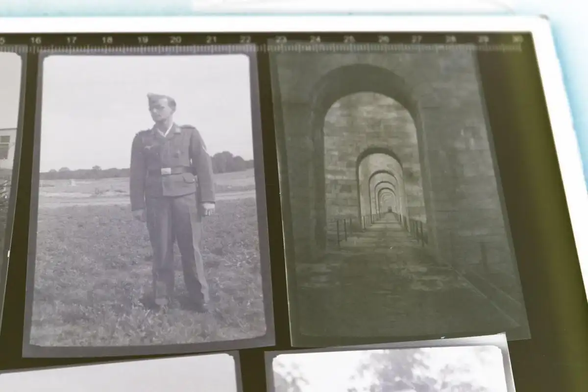Click the ruler mark labeled 27

coord(417,39)
